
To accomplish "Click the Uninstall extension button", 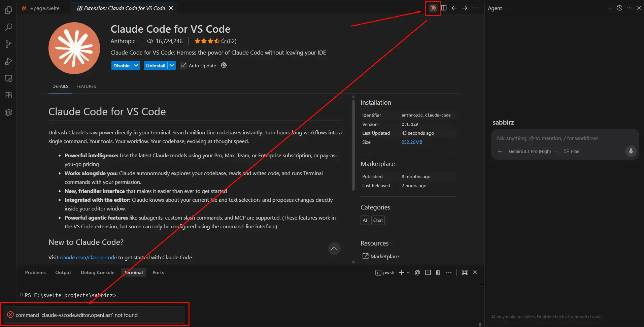I will 156,65.
